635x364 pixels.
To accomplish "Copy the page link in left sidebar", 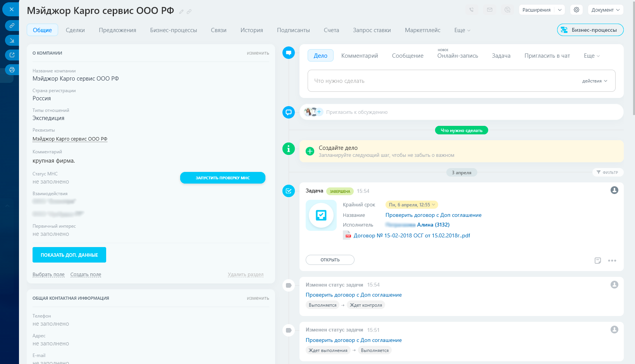I will tap(12, 26).
